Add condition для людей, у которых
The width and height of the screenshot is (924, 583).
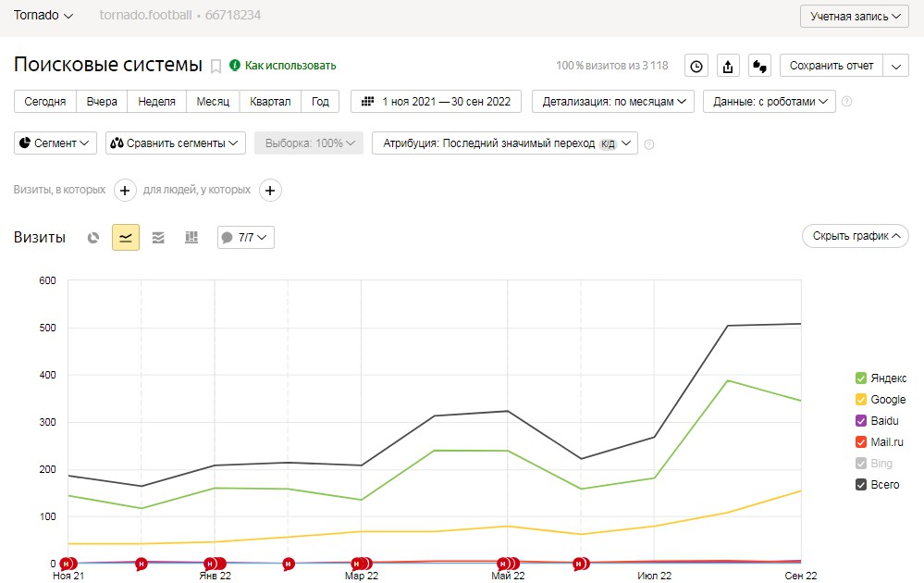[x=270, y=191]
